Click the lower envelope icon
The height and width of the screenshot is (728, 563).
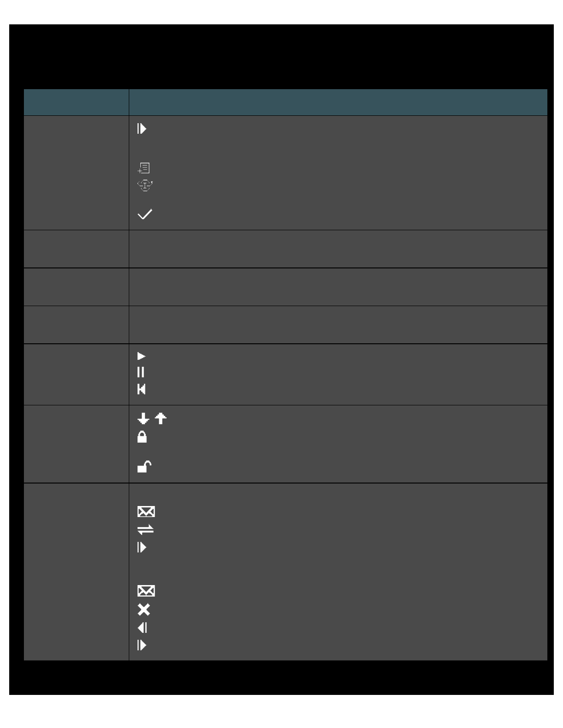tap(146, 591)
